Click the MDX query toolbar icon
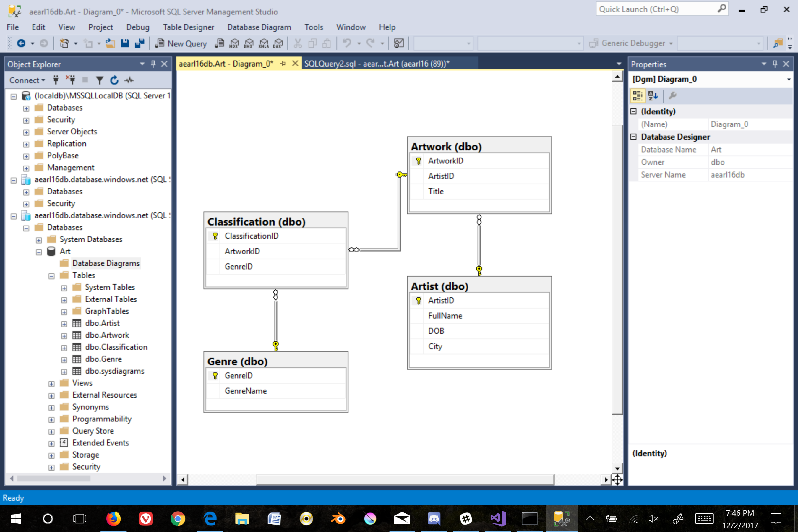Screen dimensions: 798x532 234,43
